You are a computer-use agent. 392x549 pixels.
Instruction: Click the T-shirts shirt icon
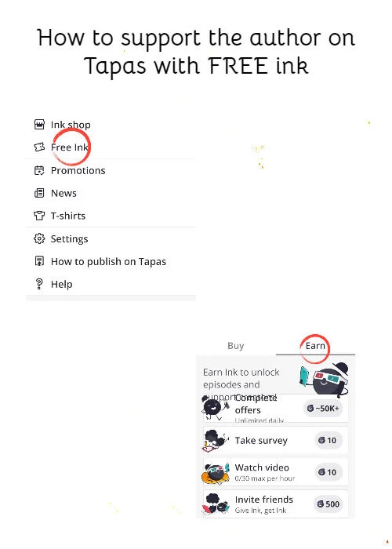coord(39,216)
